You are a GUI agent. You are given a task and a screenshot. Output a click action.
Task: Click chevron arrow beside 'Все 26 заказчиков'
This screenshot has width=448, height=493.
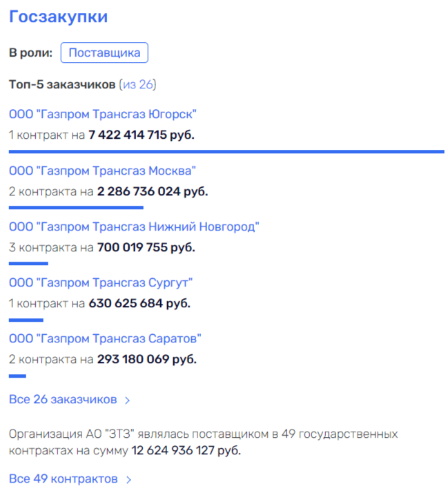coord(128,400)
